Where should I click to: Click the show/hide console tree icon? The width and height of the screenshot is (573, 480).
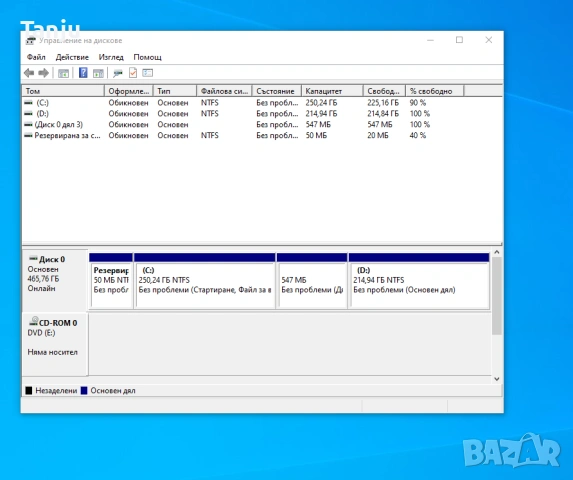[x=63, y=73]
